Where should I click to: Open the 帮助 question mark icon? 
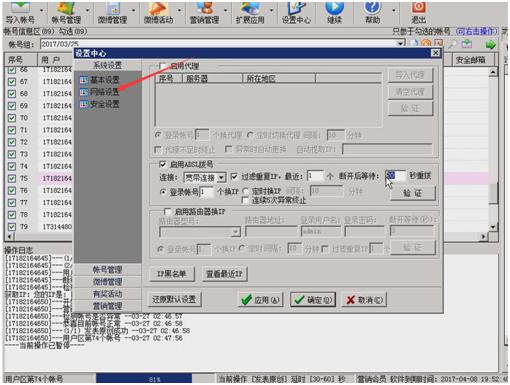[x=372, y=13]
